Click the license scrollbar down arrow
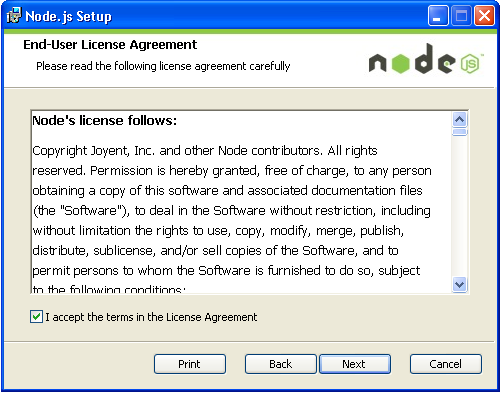501x393 pixels. [460, 285]
